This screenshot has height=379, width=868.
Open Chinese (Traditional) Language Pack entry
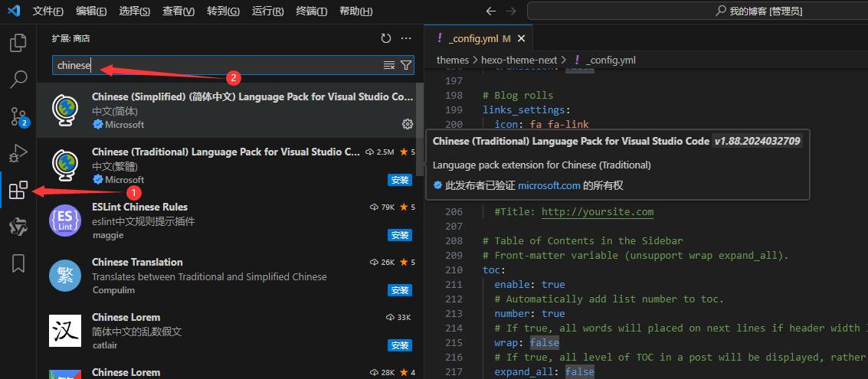pyautogui.click(x=225, y=165)
